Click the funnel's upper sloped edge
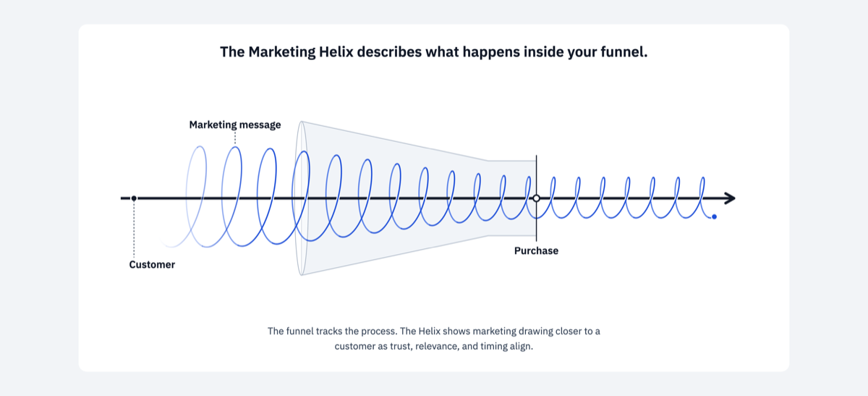Viewport: 868px width, 396px height. (395, 140)
